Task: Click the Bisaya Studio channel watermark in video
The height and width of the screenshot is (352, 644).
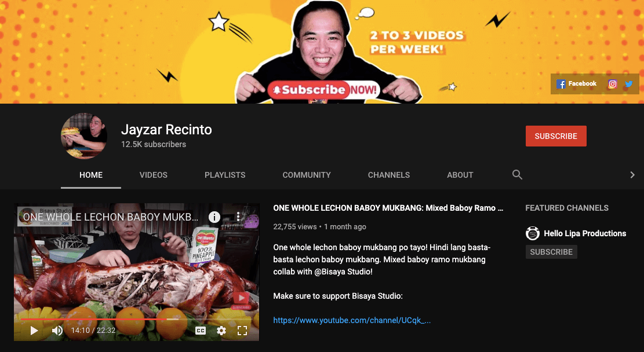Action: [45, 216]
